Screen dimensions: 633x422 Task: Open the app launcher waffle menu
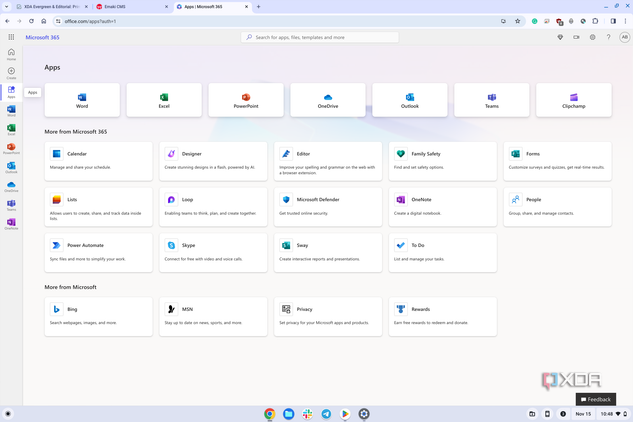click(11, 37)
